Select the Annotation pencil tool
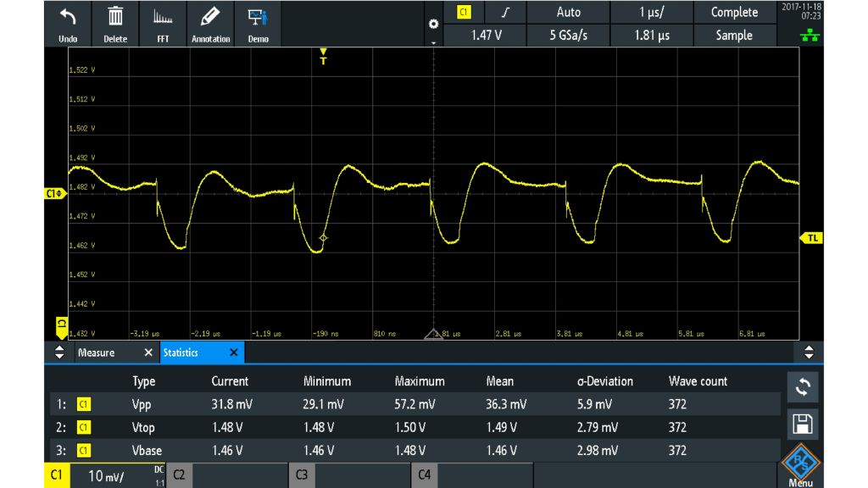 coord(210,21)
